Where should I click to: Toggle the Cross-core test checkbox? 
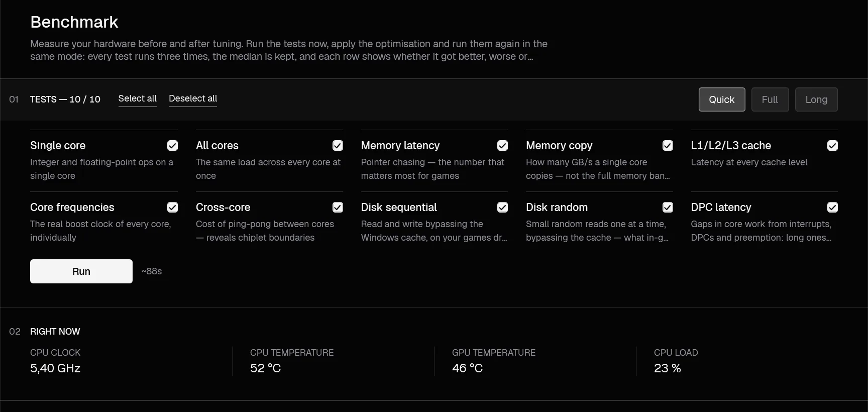[338, 208]
